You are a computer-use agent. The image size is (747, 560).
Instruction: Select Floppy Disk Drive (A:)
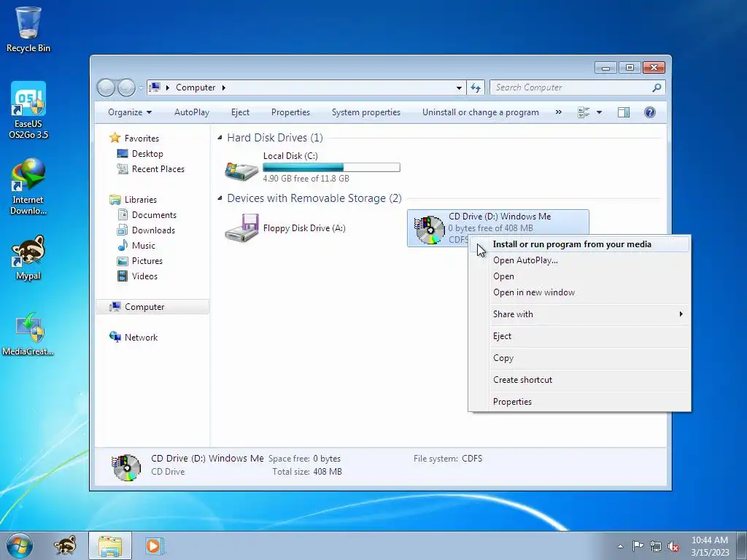(285, 228)
